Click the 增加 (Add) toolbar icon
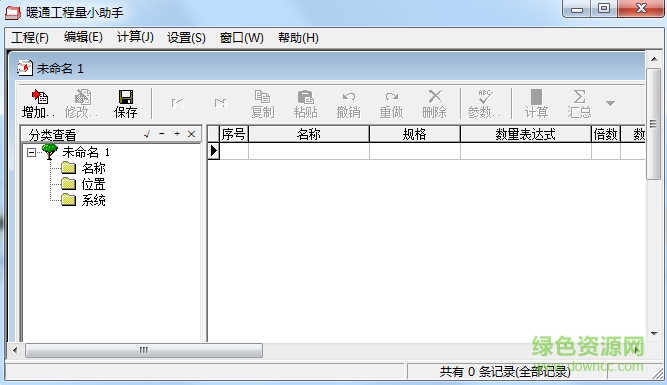667x385 pixels. tap(39, 103)
